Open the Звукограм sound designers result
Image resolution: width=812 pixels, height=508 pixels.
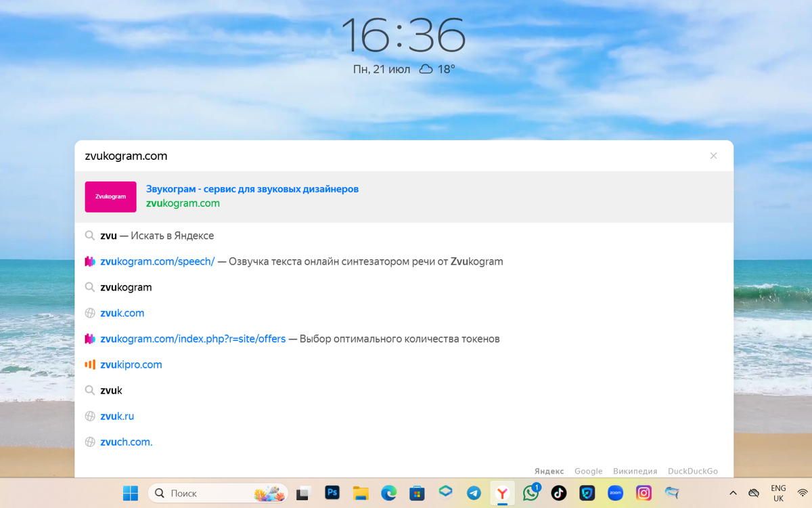[252, 189]
